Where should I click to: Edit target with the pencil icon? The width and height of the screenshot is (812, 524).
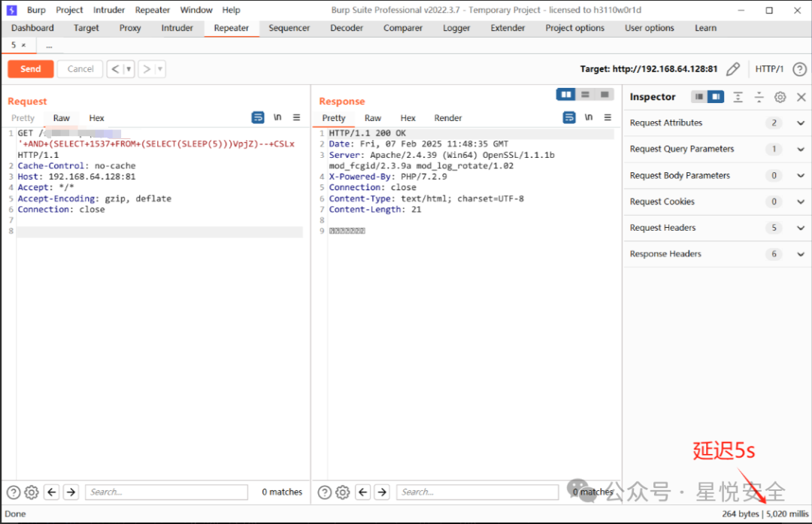pyautogui.click(x=733, y=69)
